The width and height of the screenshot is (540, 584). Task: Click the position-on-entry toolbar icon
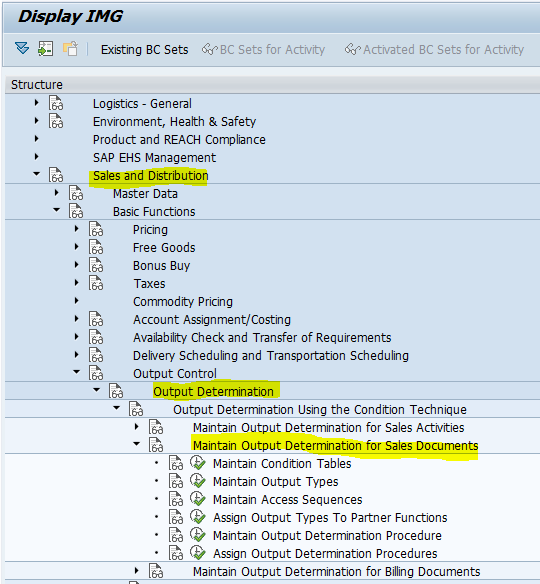45,49
